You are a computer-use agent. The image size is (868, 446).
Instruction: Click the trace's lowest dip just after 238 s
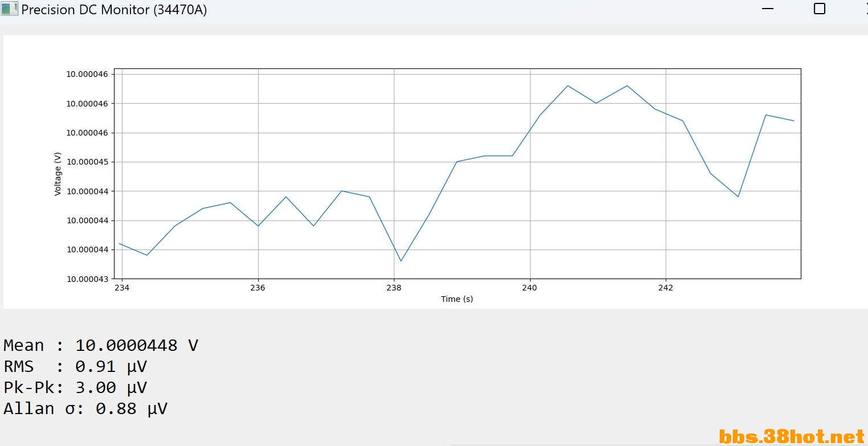click(401, 261)
